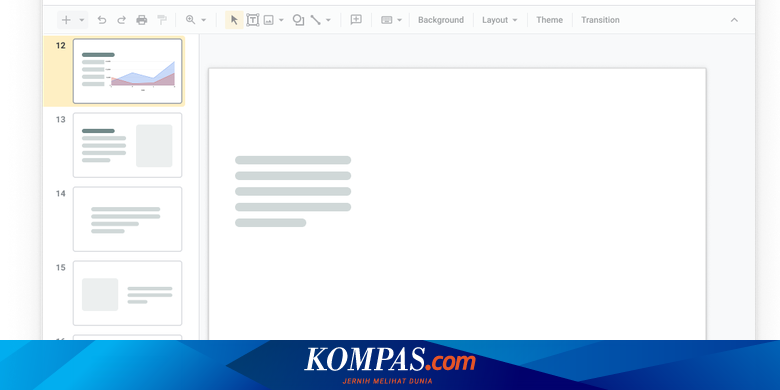Open the Theme panel

[x=550, y=20]
